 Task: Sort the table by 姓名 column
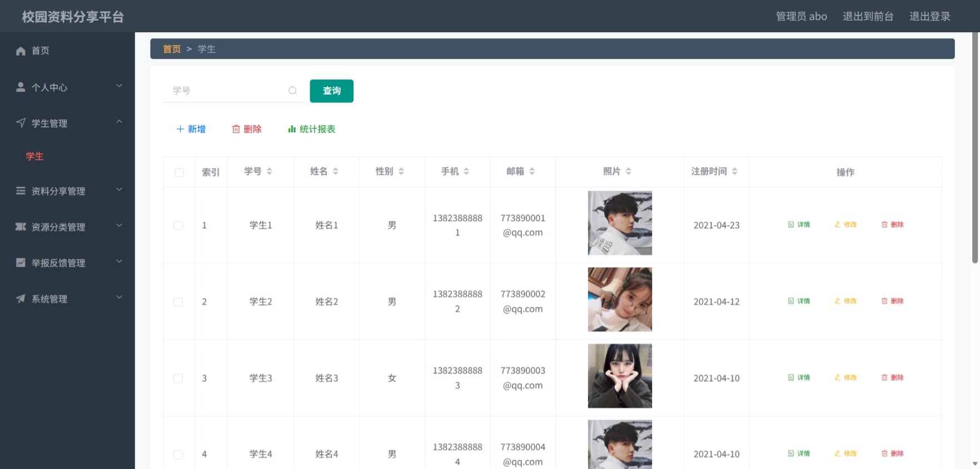pyautogui.click(x=335, y=171)
